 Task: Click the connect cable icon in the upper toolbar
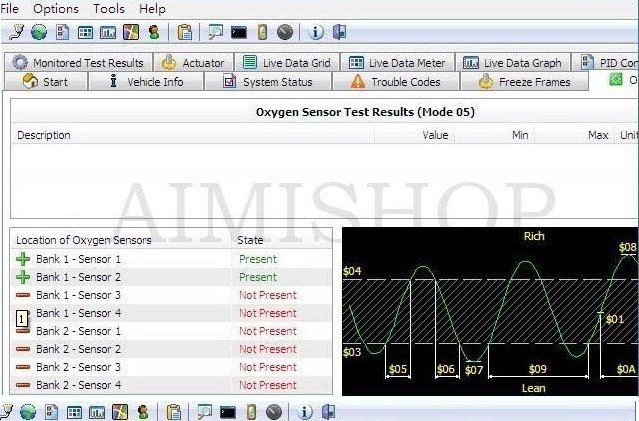tap(15, 32)
